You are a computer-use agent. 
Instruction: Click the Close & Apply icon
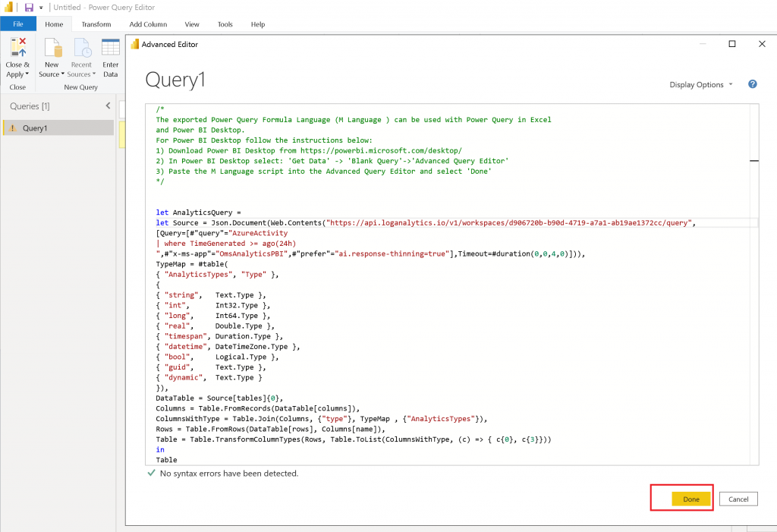pyautogui.click(x=17, y=47)
